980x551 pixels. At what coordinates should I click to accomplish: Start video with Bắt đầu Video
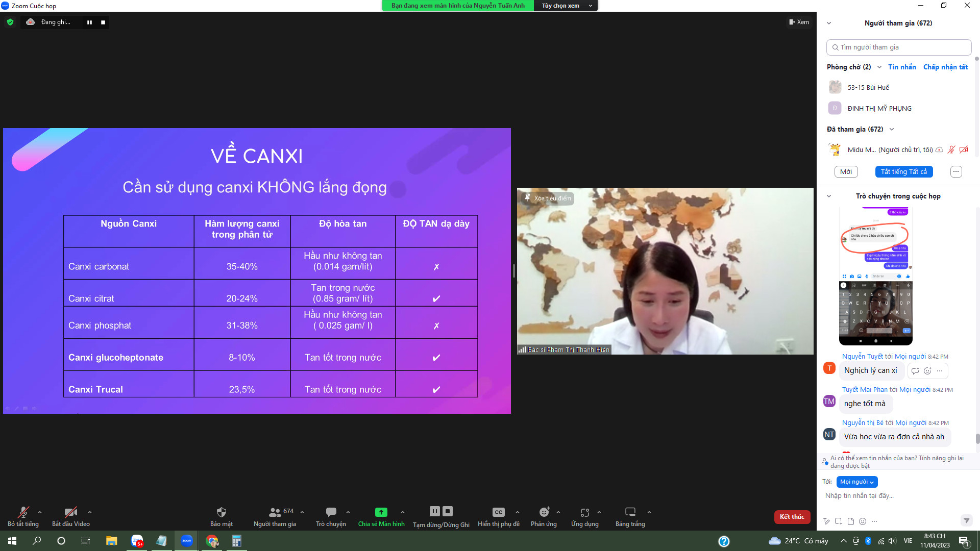(x=70, y=512)
